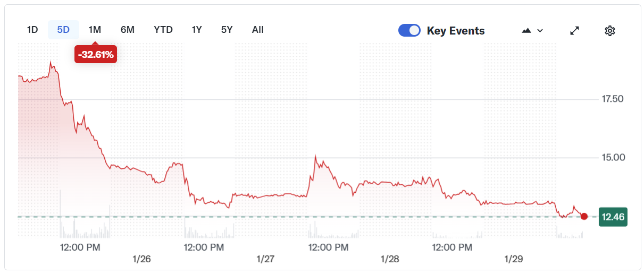The image size is (644, 274).
Task: Switch to 6M time range
Action: coord(128,30)
